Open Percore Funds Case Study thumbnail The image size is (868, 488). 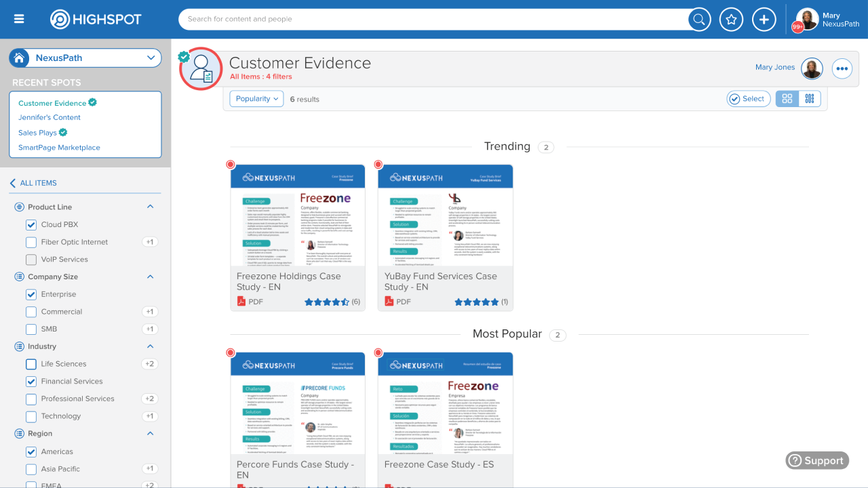click(x=298, y=404)
